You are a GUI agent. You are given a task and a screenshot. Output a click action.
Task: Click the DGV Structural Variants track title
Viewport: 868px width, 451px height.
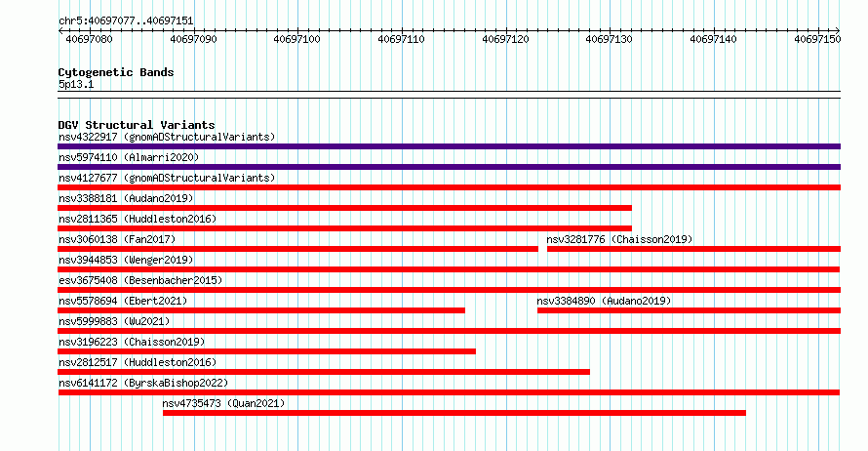click(x=137, y=125)
